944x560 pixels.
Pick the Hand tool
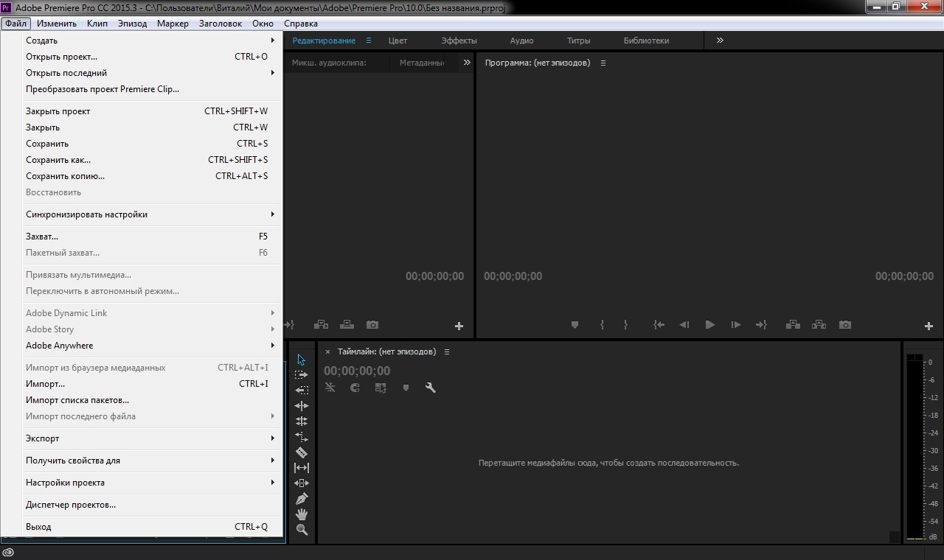(x=301, y=514)
